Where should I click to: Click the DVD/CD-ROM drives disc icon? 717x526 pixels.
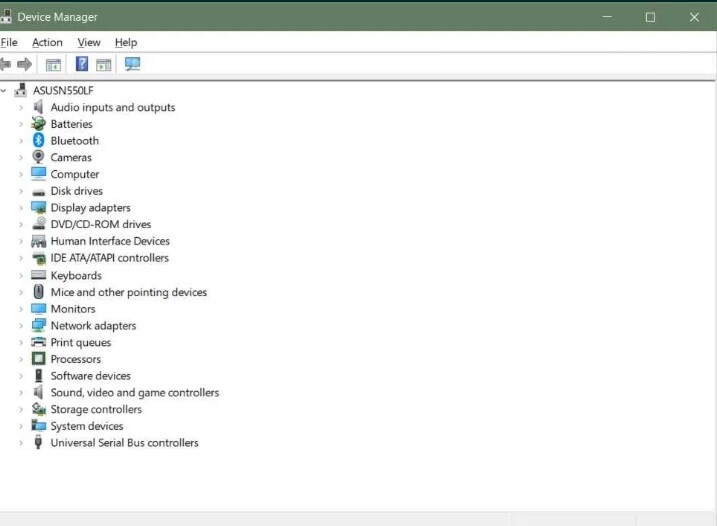tap(38, 224)
